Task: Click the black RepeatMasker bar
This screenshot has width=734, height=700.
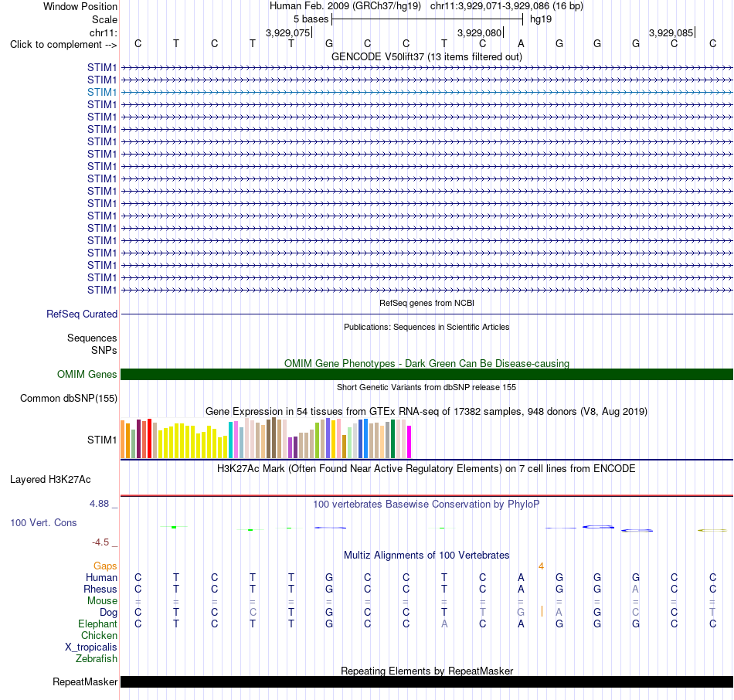Action: pyautogui.click(x=426, y=681)
